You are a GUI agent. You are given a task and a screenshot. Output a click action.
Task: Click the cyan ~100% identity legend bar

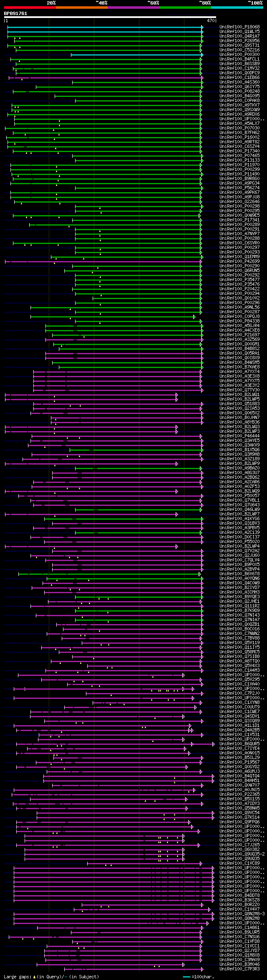(x=237, y=7)
